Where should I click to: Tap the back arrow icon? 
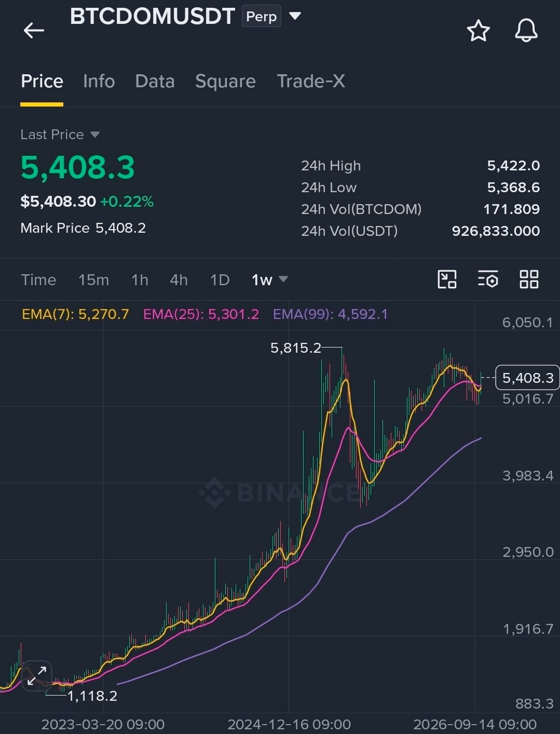[x=34, y=31]
